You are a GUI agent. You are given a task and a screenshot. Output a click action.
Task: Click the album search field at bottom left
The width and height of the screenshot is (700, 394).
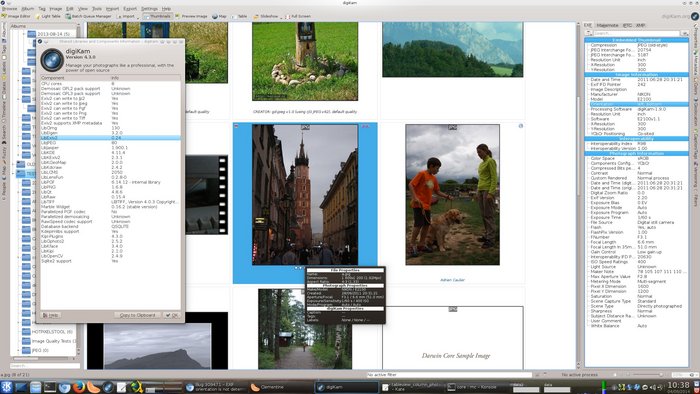click(x=45, y=365)
